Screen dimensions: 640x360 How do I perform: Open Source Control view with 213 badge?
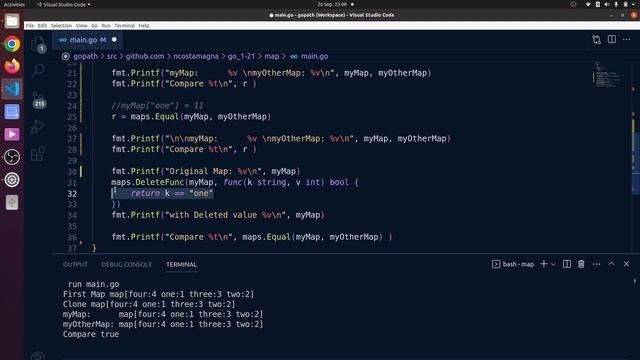point(38,99)
